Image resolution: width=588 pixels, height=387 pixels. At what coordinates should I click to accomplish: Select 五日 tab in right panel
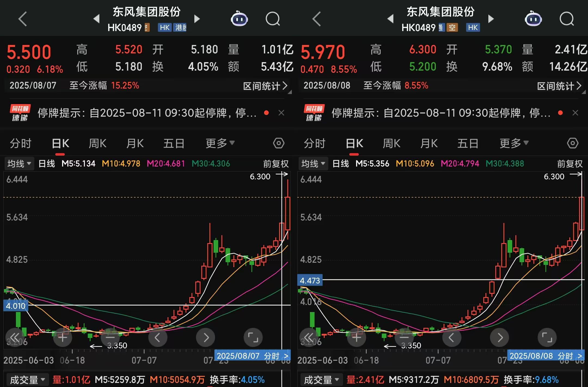(468, 143)
